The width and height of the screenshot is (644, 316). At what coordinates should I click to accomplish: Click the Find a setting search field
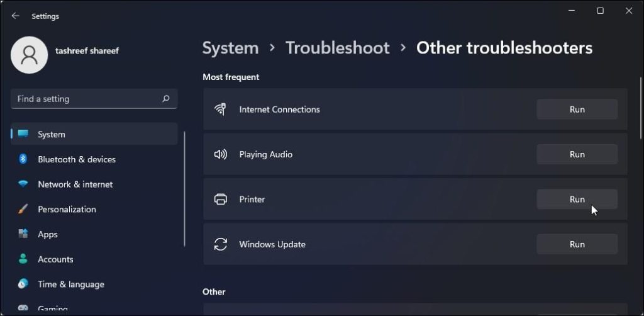click(x=94, y=99)
